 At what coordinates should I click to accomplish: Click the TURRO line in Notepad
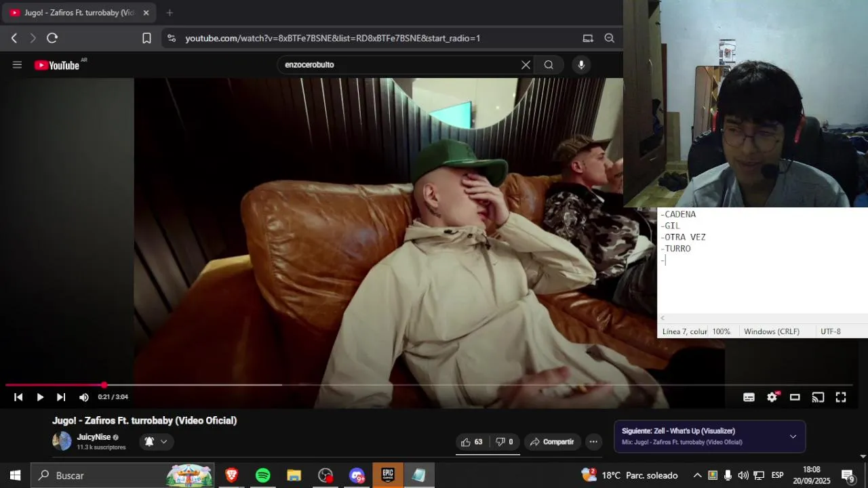[675, 249]
